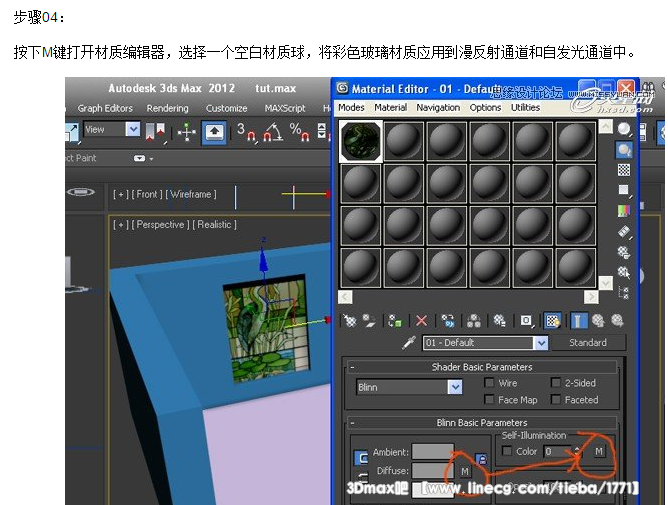Enable the Faceted checkbox
668x505 pixels.
pos(556,399)
